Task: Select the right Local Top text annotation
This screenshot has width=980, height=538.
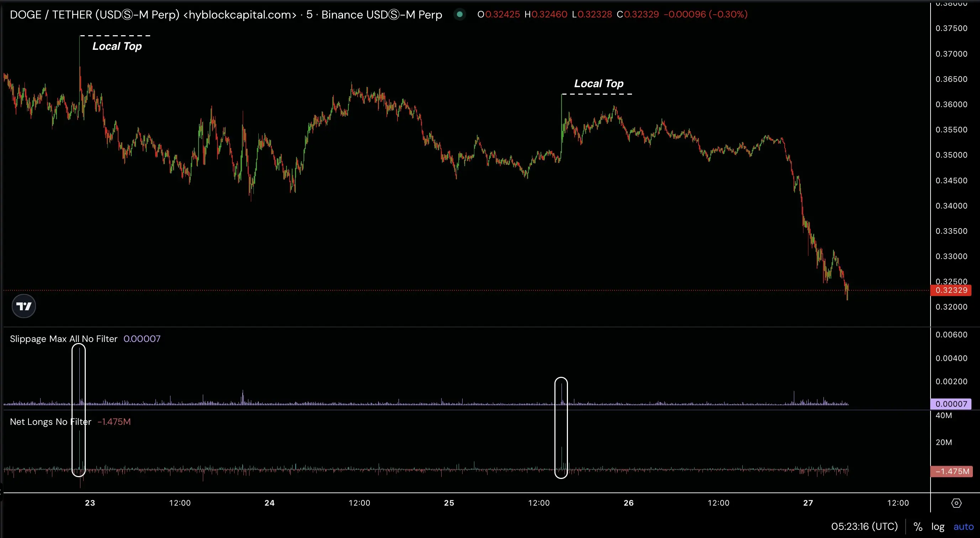Action: tap(599, 84)
